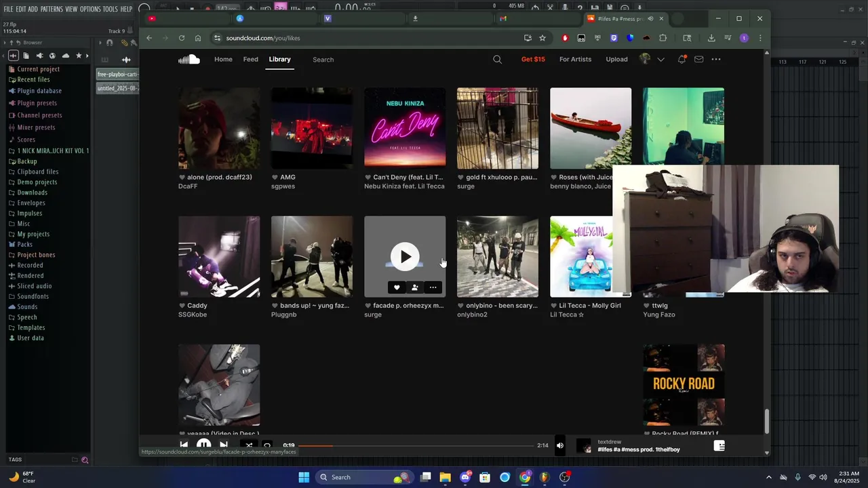Select FL Studio browser favorites star icon
The width and height of the screenshot is (868, 488).
tap(79, 56)
